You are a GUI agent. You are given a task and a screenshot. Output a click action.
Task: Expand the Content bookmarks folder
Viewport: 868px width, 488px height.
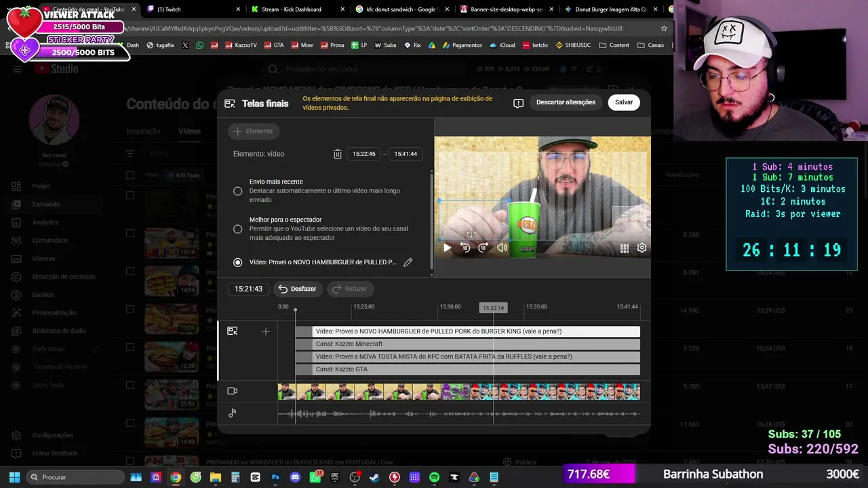click(614, 45)
